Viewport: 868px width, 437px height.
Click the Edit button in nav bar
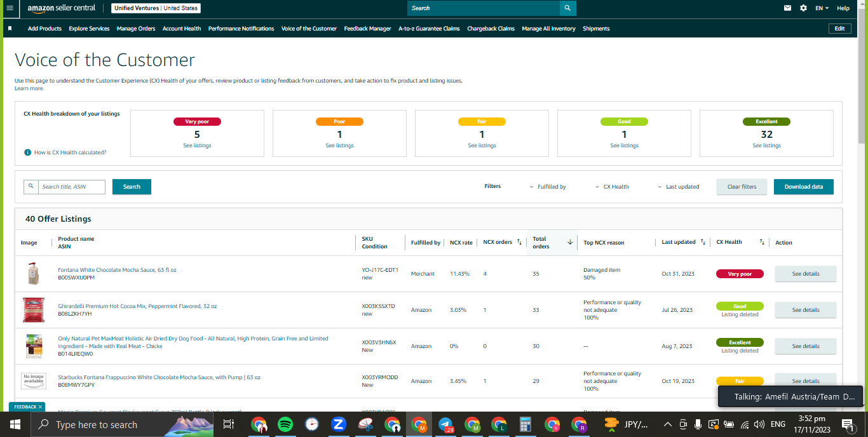click(840, 29)
